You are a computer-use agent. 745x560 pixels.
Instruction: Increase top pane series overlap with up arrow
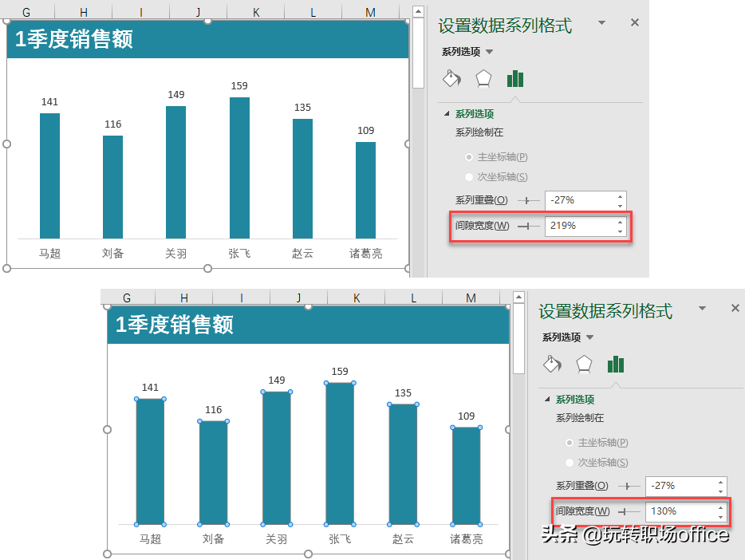(620, 196)
